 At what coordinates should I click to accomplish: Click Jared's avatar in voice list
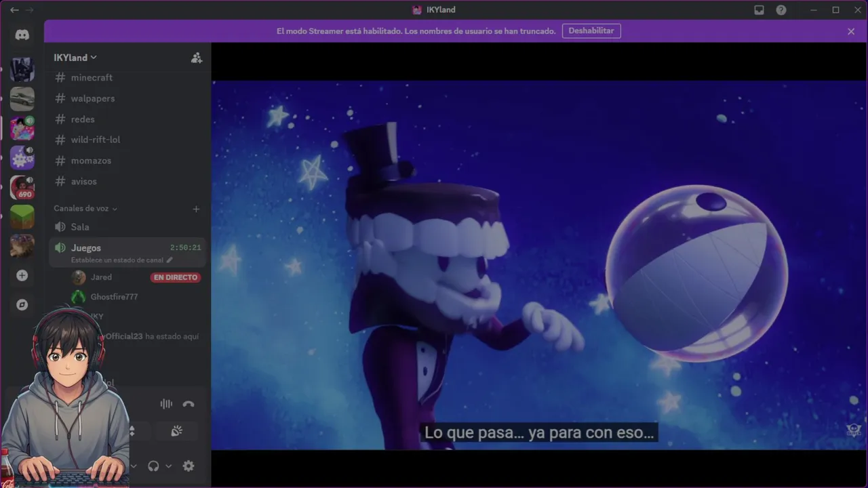[79, 277]
